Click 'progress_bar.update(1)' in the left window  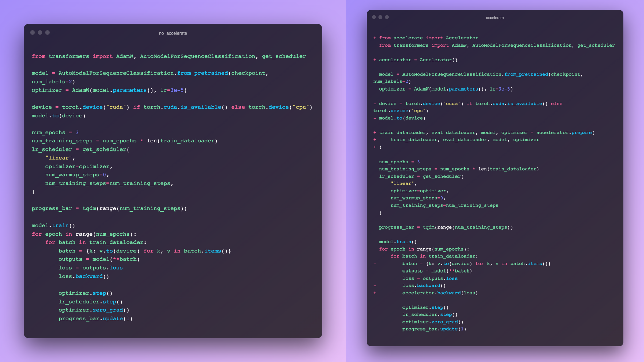point(96,319)
